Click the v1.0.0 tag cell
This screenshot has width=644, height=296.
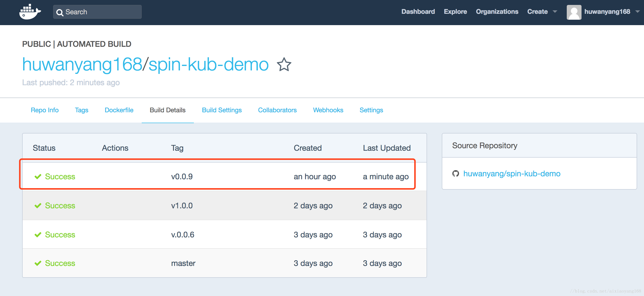point(182,206)
